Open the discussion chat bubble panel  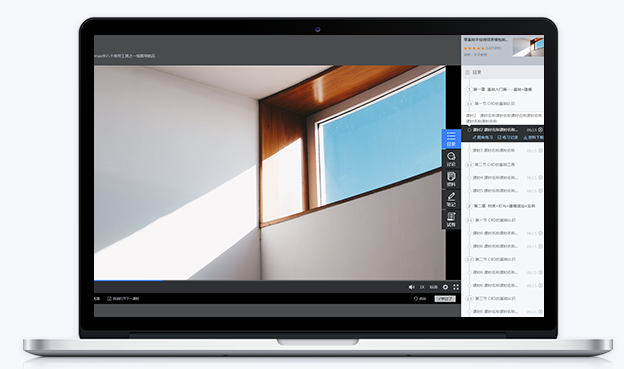coord(451,159)
